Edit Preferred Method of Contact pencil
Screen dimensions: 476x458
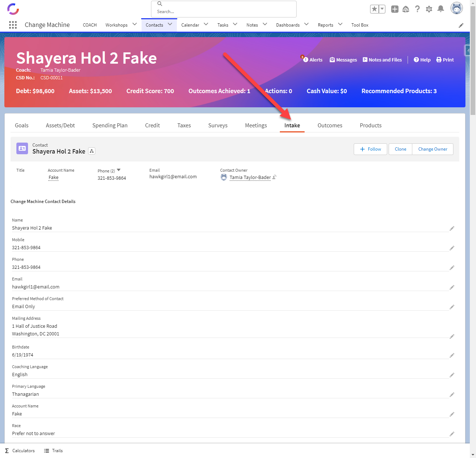[452, 307]
